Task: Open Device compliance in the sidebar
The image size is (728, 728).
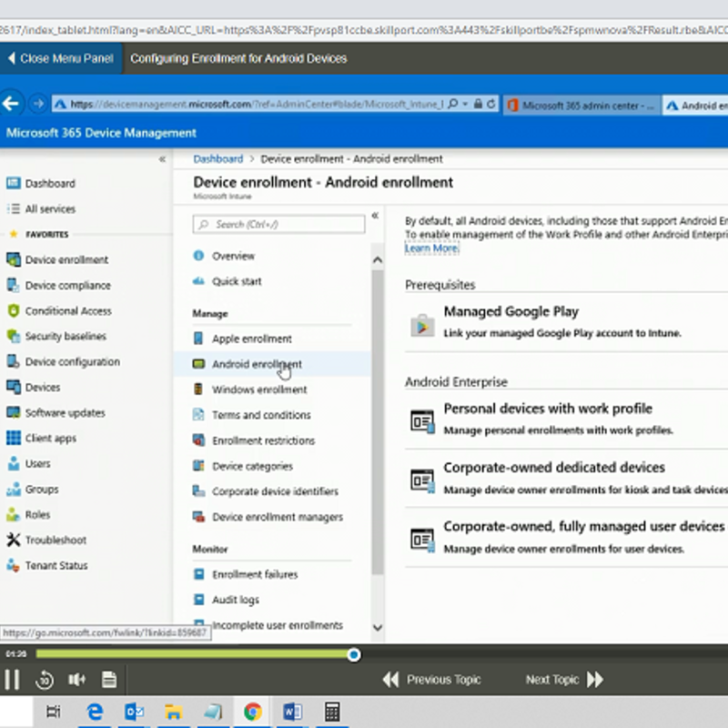Action: [x=58, y=285]
